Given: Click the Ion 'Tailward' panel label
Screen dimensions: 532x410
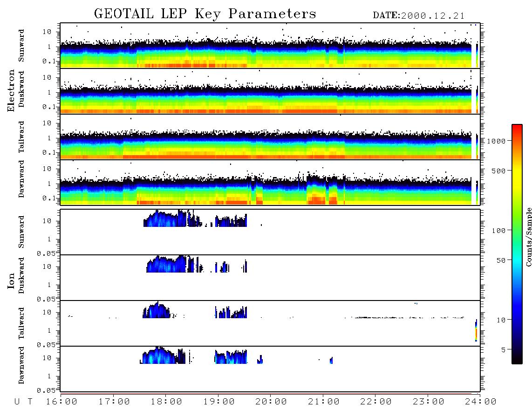Looking at the screenshot, I should pos(21,323).
